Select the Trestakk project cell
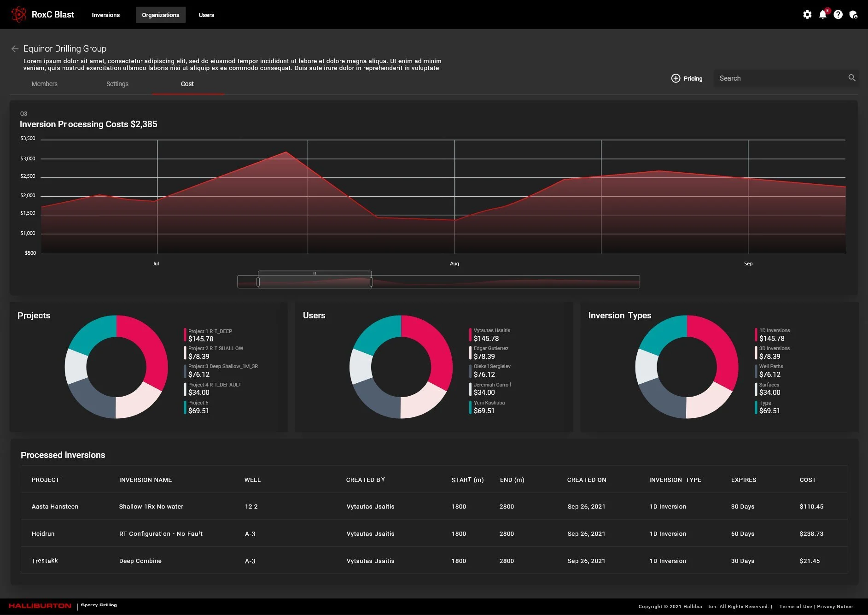 [x=45, y=561]
